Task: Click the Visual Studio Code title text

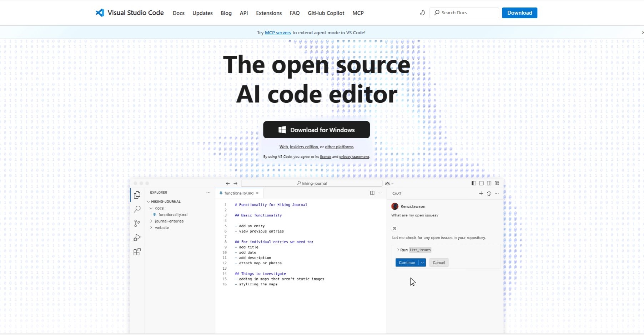Action: (x=136, y=13)
